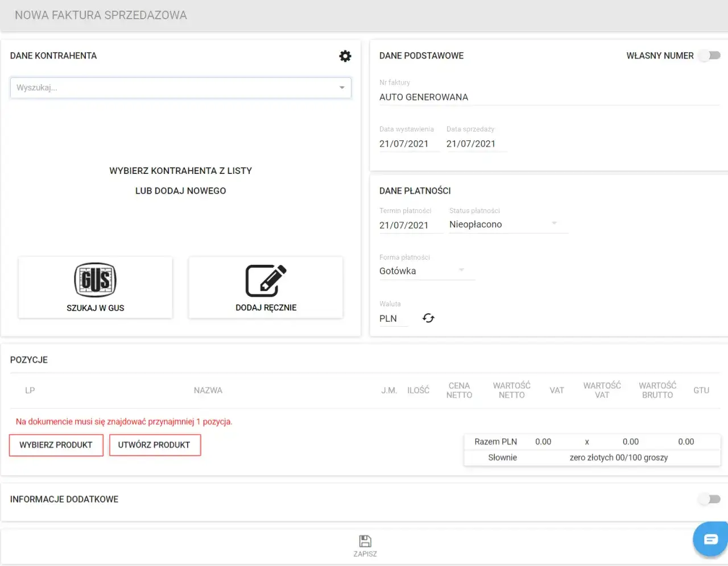
Task: Open the chat support bubble icon
Action: pos(710,539)
